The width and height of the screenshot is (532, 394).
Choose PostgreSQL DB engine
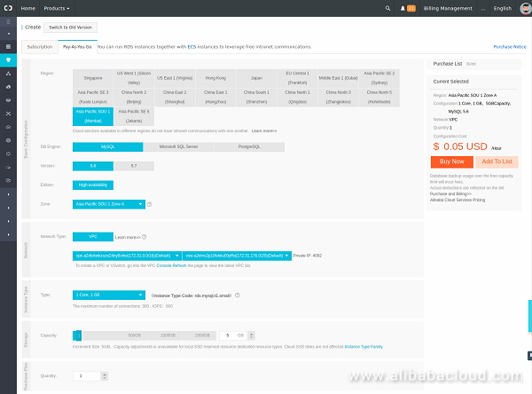pyautogui.click(x=249, y=146)
